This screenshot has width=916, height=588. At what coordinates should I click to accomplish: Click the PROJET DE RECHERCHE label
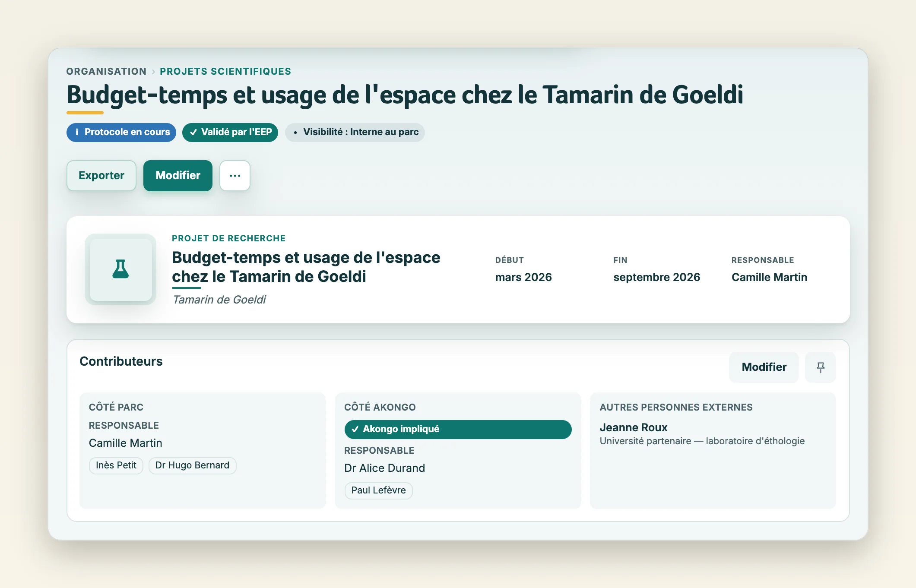click(x=229, y=238)
